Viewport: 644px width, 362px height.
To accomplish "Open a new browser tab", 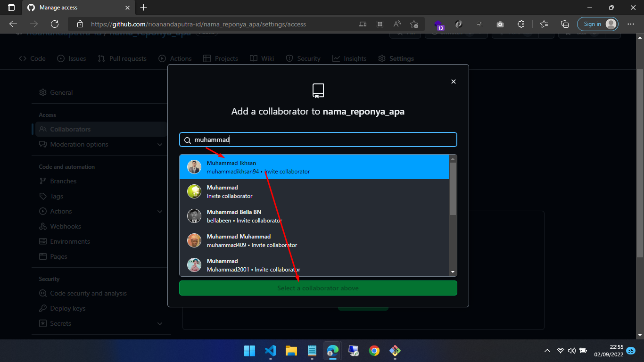I will tap(144, 8).
